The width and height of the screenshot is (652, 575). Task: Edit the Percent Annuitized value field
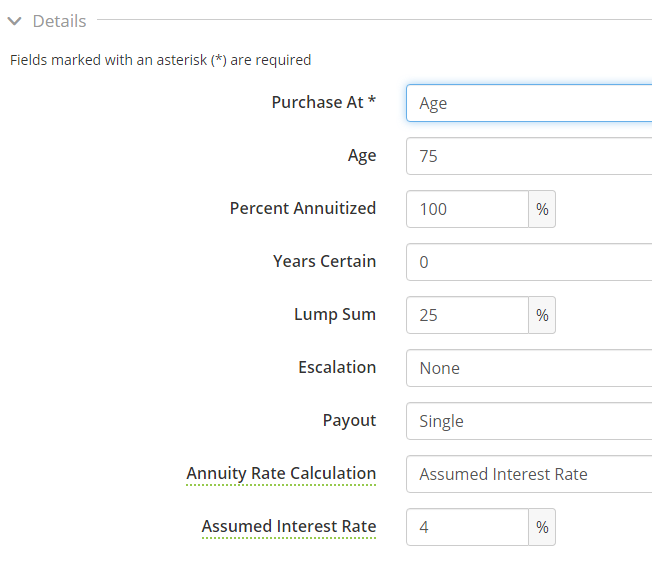[467, 209]
